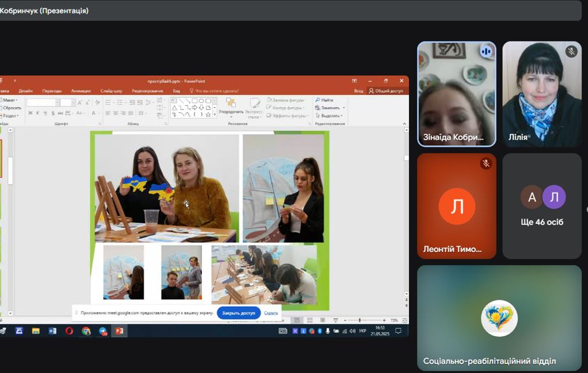Zoom out with the minus icon

click(345, 321)
